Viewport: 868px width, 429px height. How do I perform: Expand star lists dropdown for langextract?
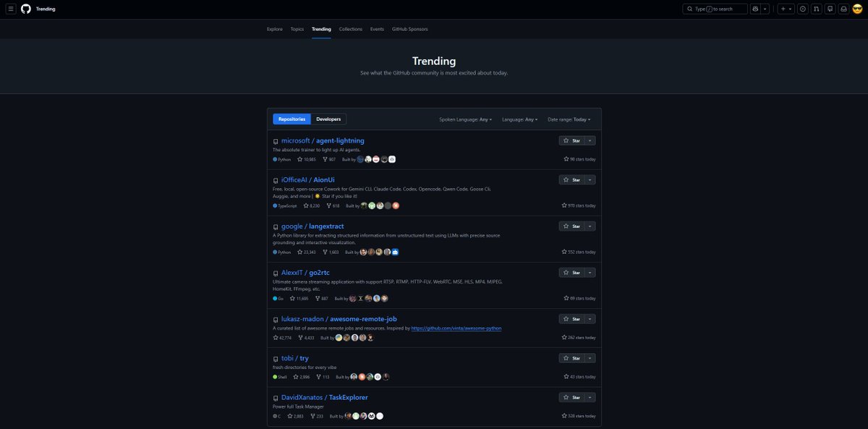[590, 226]
